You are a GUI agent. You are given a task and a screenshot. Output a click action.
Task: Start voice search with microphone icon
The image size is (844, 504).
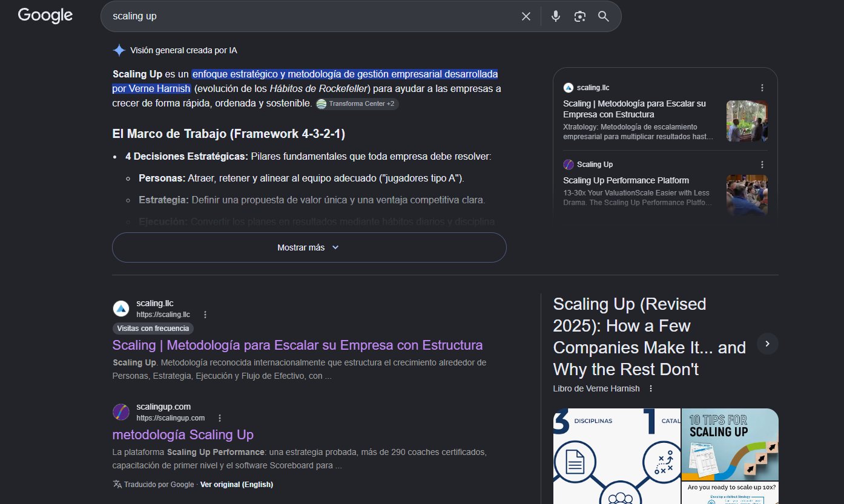[x=556, y=16]
